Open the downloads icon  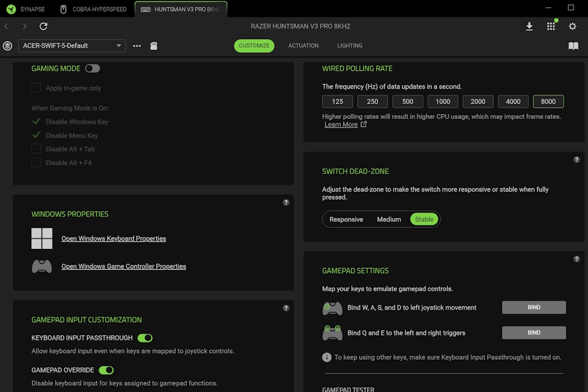click(529, 26)
